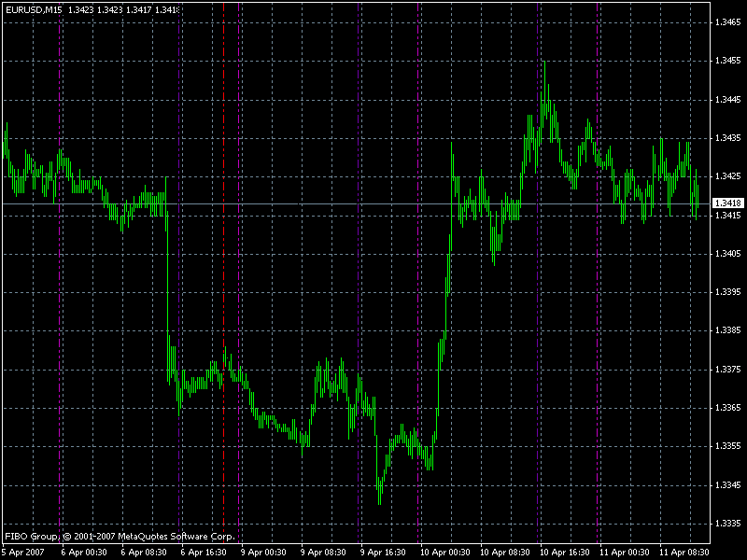Select the 1.3417 low value in header
Image resolution: width=747 pixels, height=560 pixels.
point(138,9)
